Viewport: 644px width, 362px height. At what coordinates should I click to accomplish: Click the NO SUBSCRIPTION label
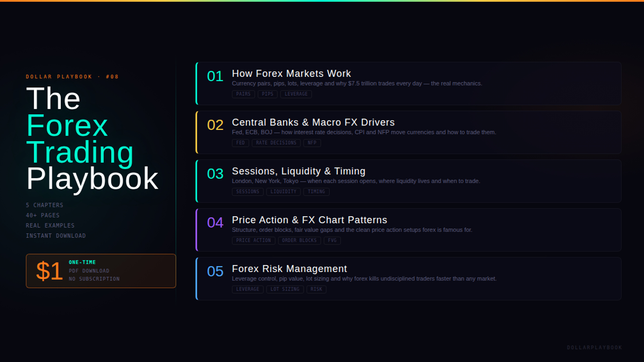pos(94,279)
